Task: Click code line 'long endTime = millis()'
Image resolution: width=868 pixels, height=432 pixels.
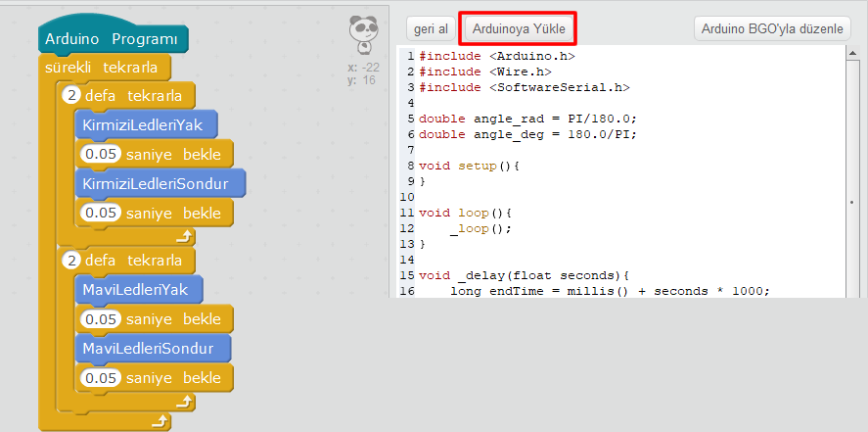Action: point(540,291)
